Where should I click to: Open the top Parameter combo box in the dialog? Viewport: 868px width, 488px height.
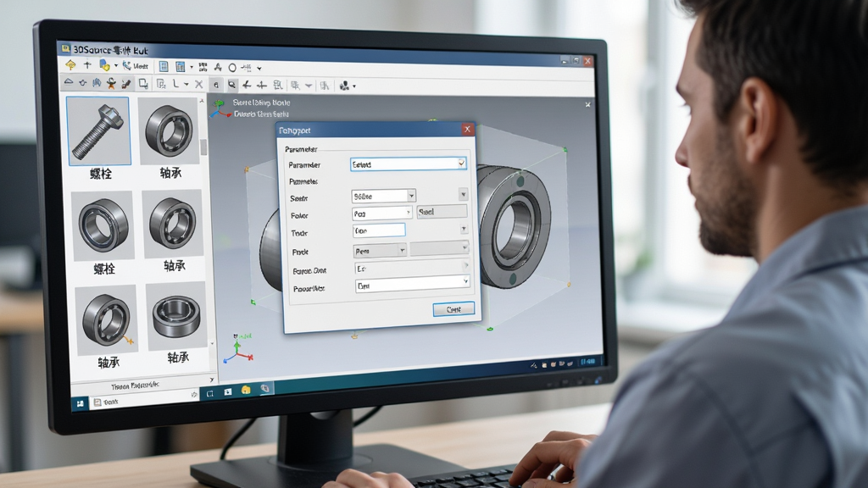[x=409, y=164]
